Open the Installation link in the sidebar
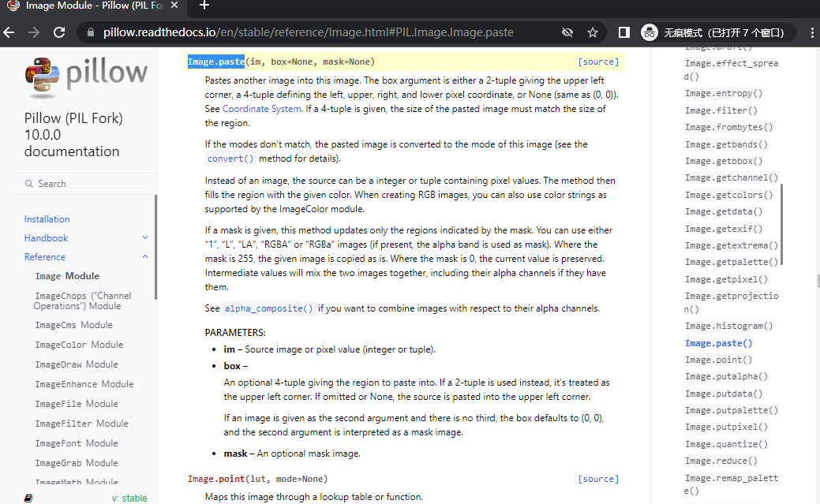 coord(47,219)
